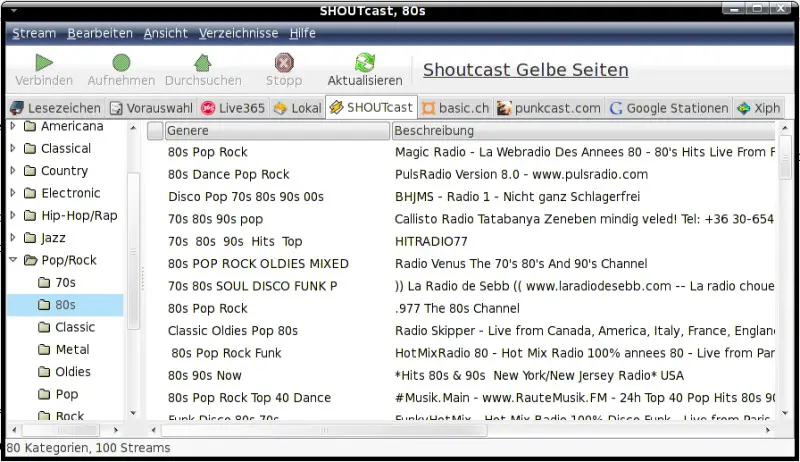Select the Hip-Hop/Rap folder icon
The height and width of the screenshot is (462, 800).
(30, 216)
